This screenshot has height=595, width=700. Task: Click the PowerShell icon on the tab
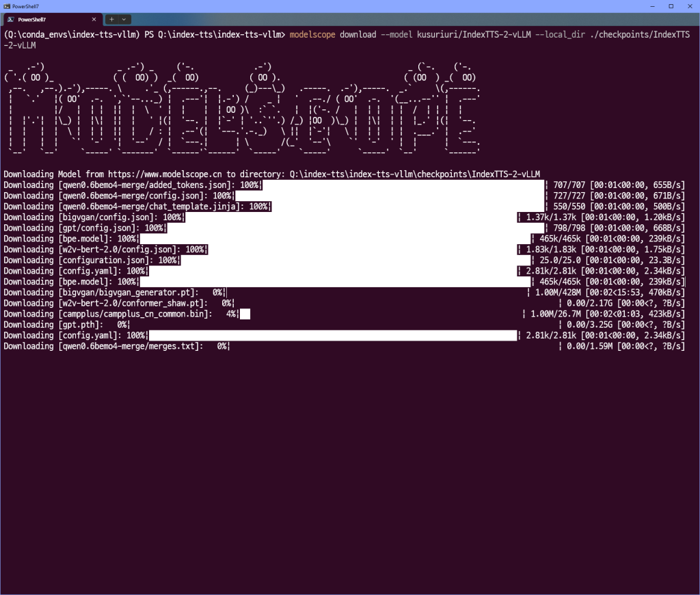coord(10,20)
